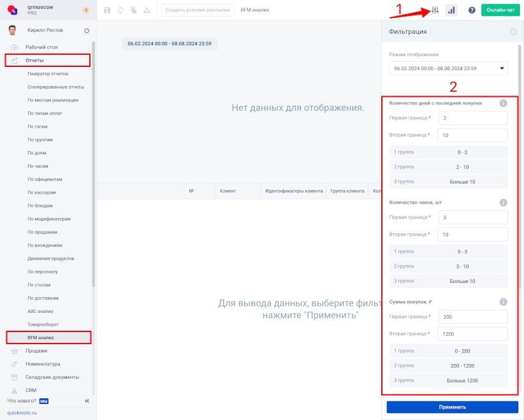Screen dimensions: 524x420
Task: Collapse the Фильтрация panel arrow
Action: [x=514, y=32]
